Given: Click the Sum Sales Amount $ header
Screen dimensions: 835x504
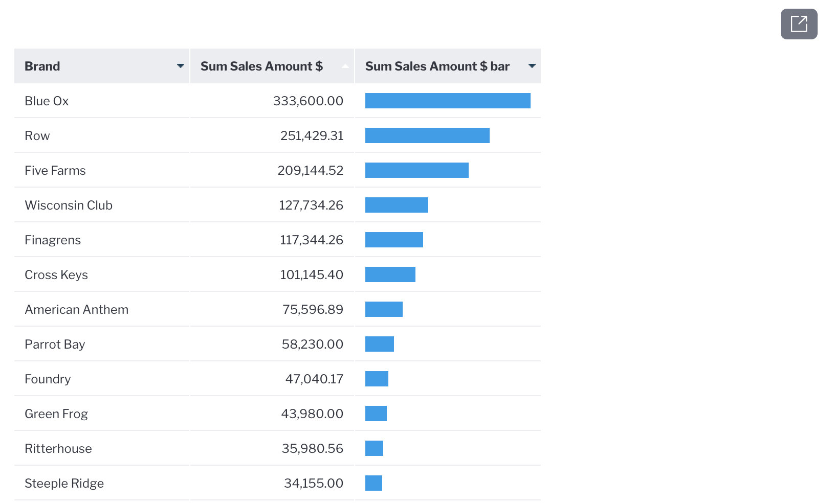Looking at the screenshot, I should click(x=272, y=66).
